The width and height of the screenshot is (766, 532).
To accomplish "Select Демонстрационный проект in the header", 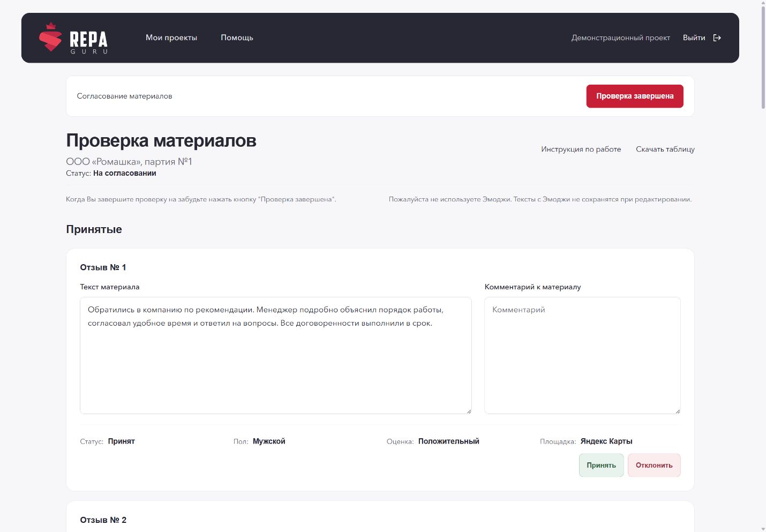I will (x=621, y=38).
